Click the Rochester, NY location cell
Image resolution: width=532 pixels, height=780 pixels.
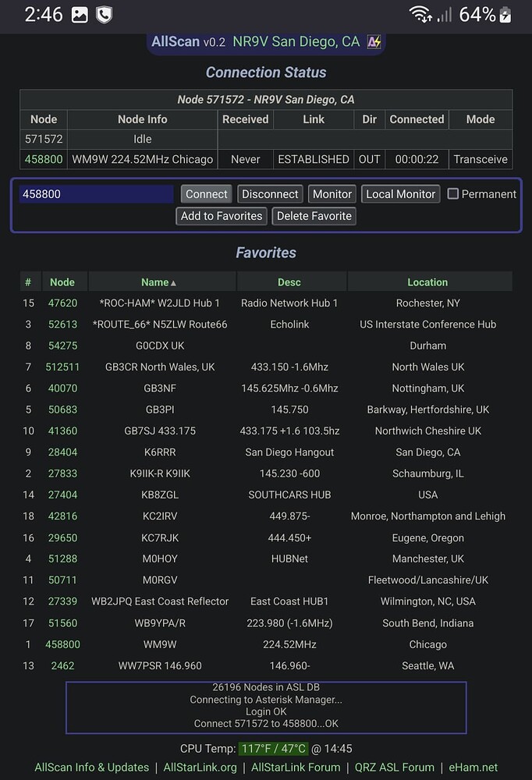[x=428, y=303]
